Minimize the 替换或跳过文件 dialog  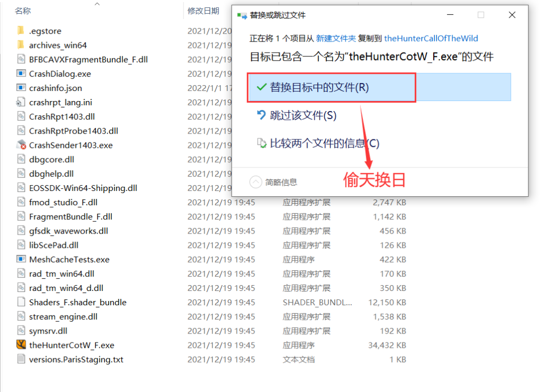click(450, 15)
